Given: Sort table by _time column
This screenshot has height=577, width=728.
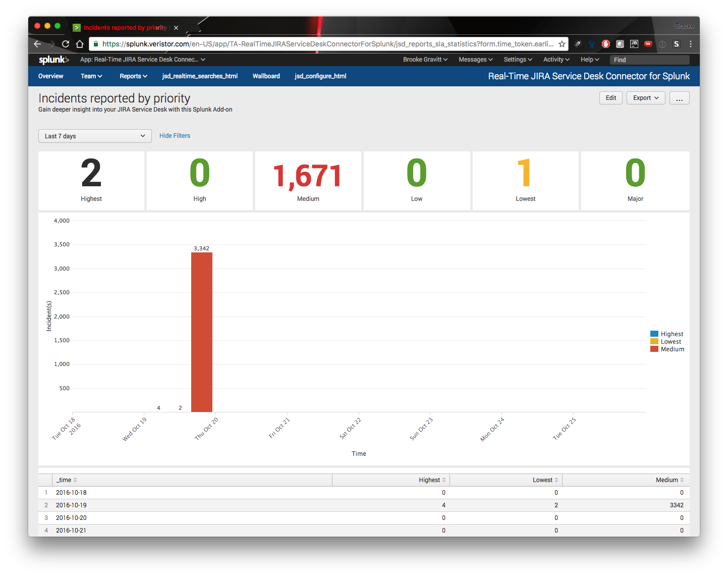Looking at the screenshot, I should (67, 480).
